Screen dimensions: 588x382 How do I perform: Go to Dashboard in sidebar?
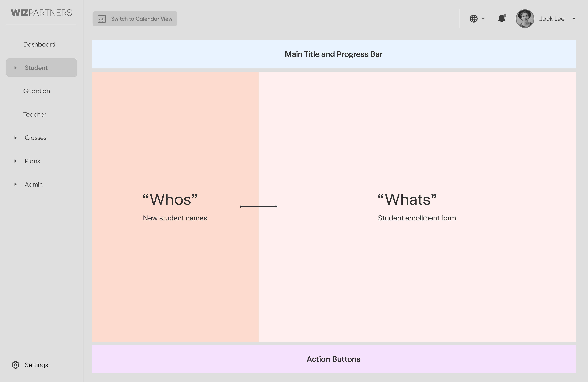(x=39, y=44)
